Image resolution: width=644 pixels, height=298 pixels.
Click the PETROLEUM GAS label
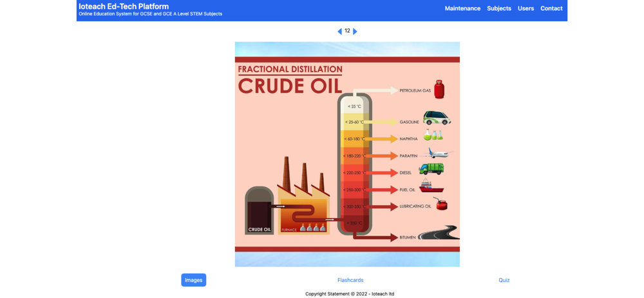pos(415,90)
